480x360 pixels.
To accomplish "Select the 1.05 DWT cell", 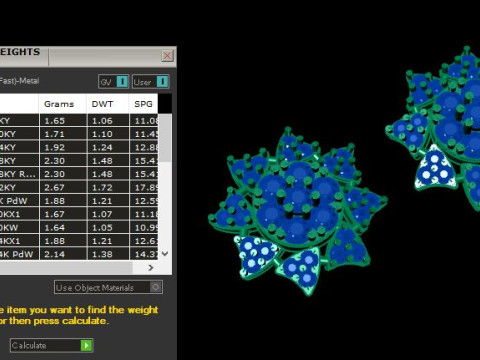I will pyautogui.click(x=108, y=228).
